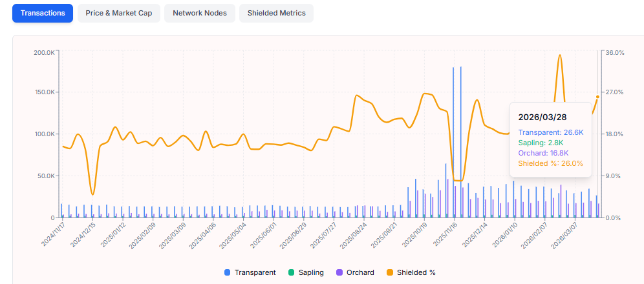Hide Shielded % line via legend label

(x=416, y=272)
